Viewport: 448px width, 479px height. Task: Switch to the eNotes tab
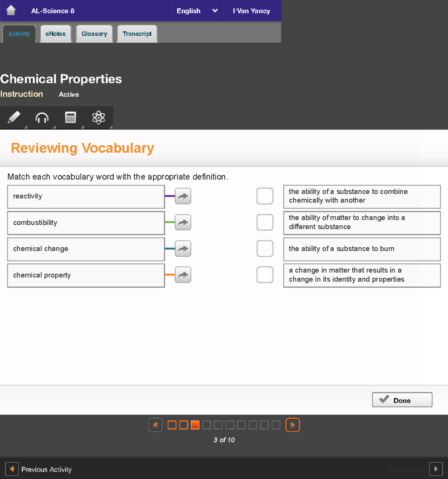(55, 34)
